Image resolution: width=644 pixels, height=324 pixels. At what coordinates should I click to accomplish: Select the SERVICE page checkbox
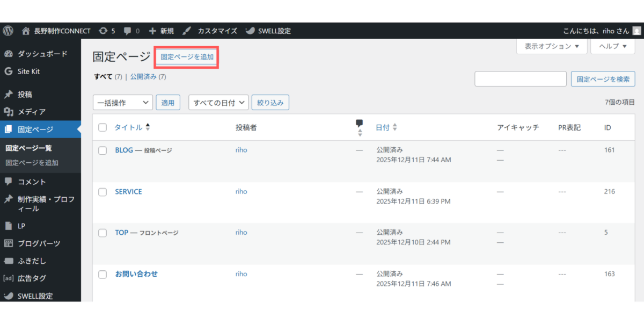[103, 192]
